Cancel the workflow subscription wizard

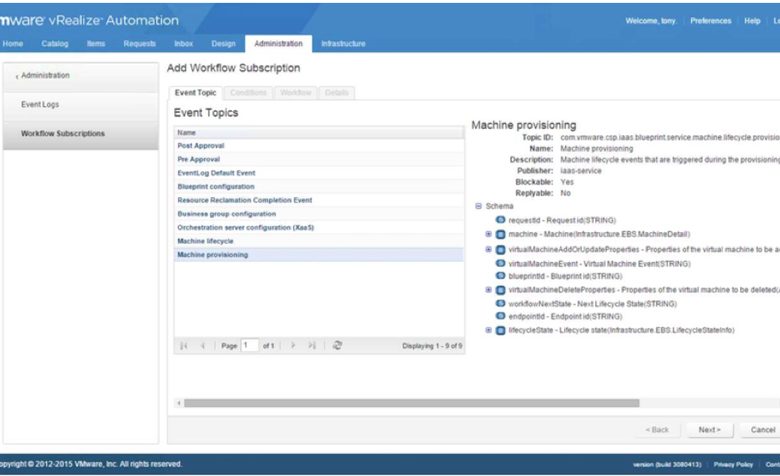763,430
